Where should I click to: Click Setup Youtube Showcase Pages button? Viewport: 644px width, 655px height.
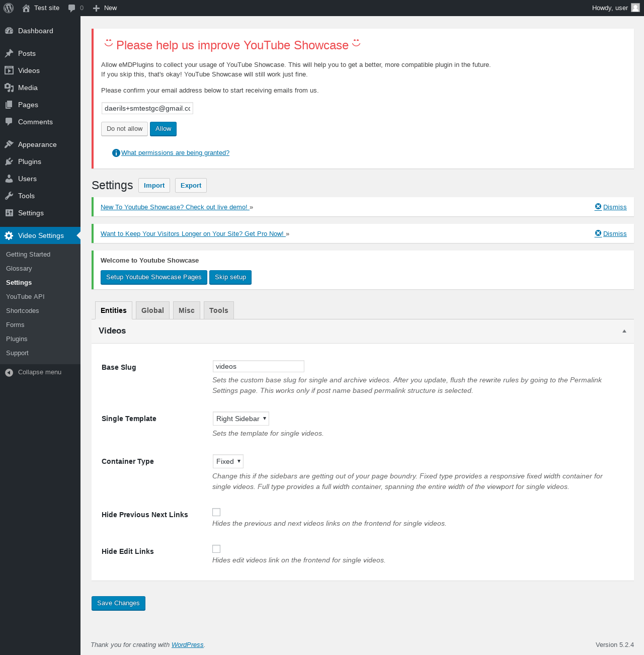point(154,277)
